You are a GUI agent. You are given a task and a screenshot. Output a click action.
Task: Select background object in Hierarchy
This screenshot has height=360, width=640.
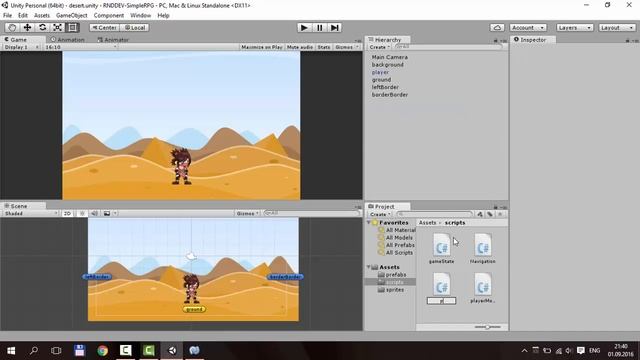tap(387, 65)
